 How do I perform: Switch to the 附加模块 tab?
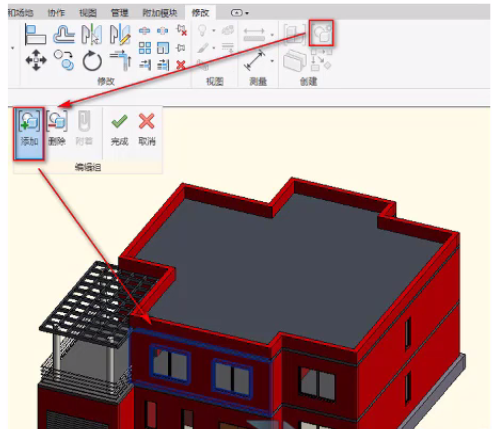tap(160, 13)
